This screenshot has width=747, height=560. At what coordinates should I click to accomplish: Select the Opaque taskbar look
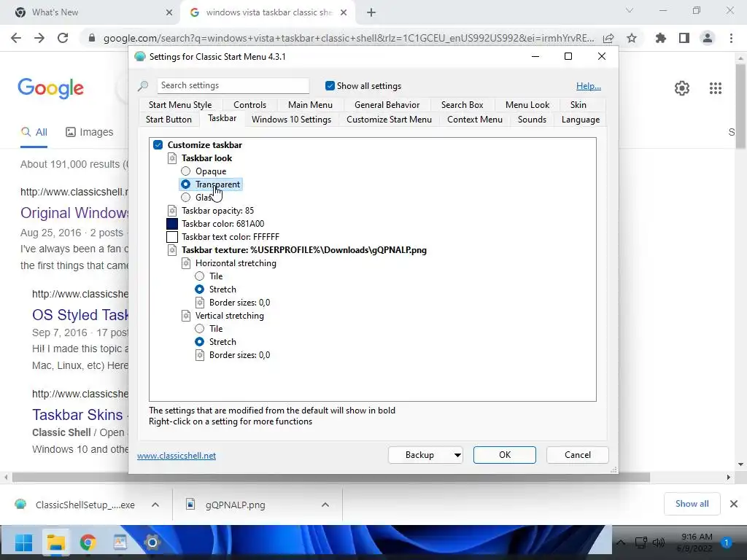pos(185,171)
